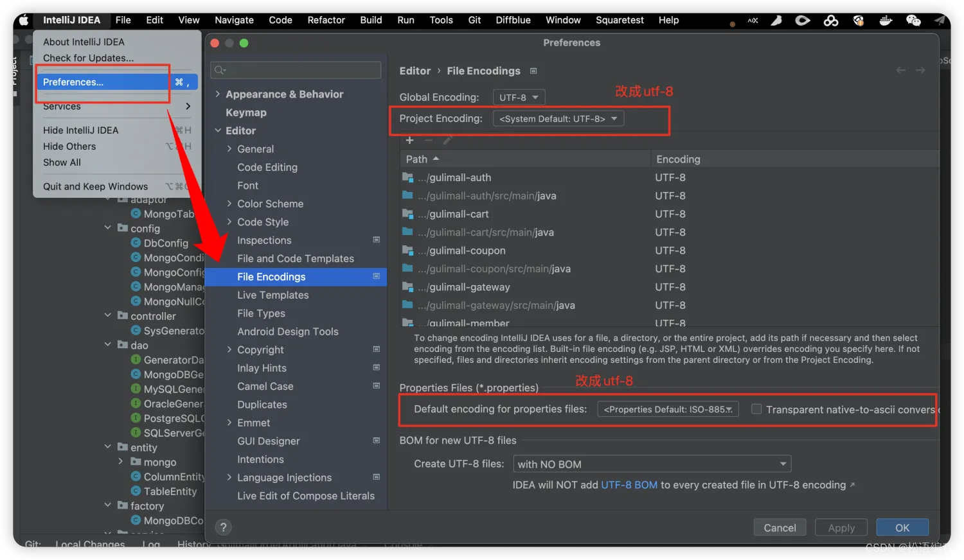Viewport: 964px width, 560px height.
Task: Open the UTF-8 BOM link
Action: [629, 485]
